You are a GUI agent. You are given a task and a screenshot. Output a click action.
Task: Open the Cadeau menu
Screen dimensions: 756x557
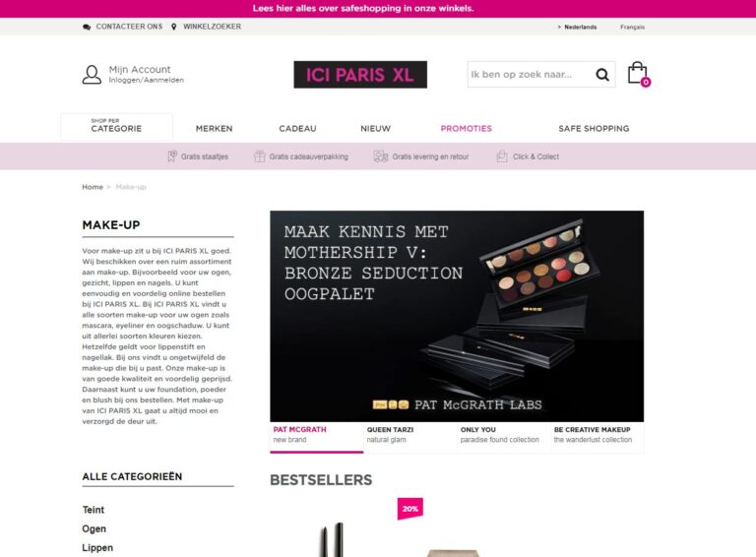coord(297,129)
